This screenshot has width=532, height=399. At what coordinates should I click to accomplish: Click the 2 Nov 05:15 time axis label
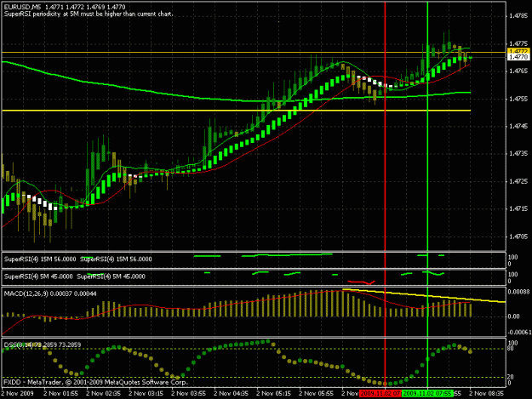pos(273,393)
